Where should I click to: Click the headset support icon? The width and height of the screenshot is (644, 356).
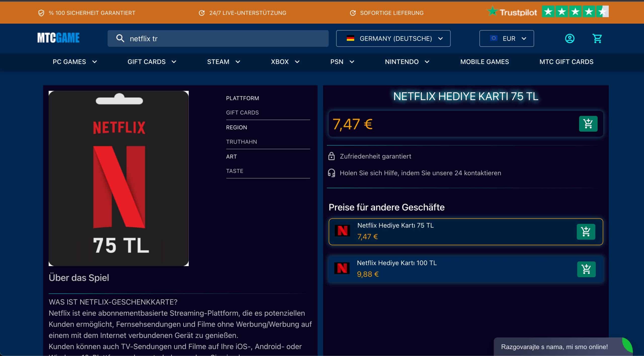[331, 173]
